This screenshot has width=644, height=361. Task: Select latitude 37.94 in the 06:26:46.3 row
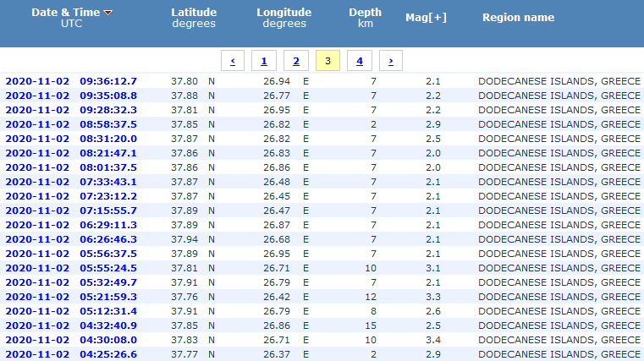pos(184,239)
